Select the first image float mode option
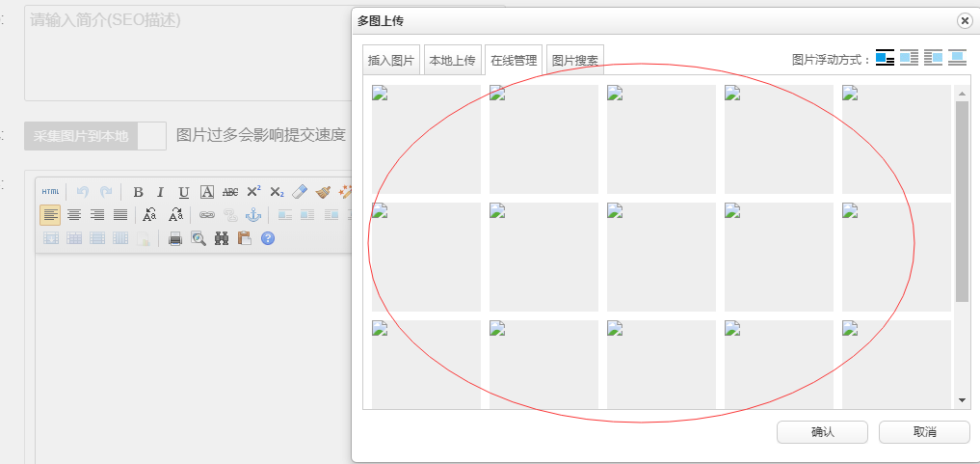The height and width of the screenshot is (464, 980). click(x=885, y=58)
